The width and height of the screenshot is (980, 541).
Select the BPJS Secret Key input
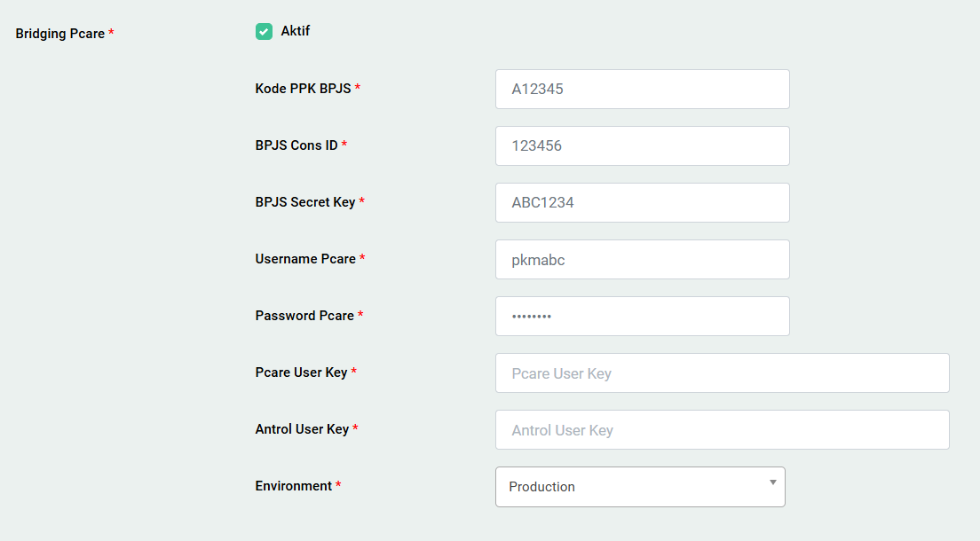(643, 202)
